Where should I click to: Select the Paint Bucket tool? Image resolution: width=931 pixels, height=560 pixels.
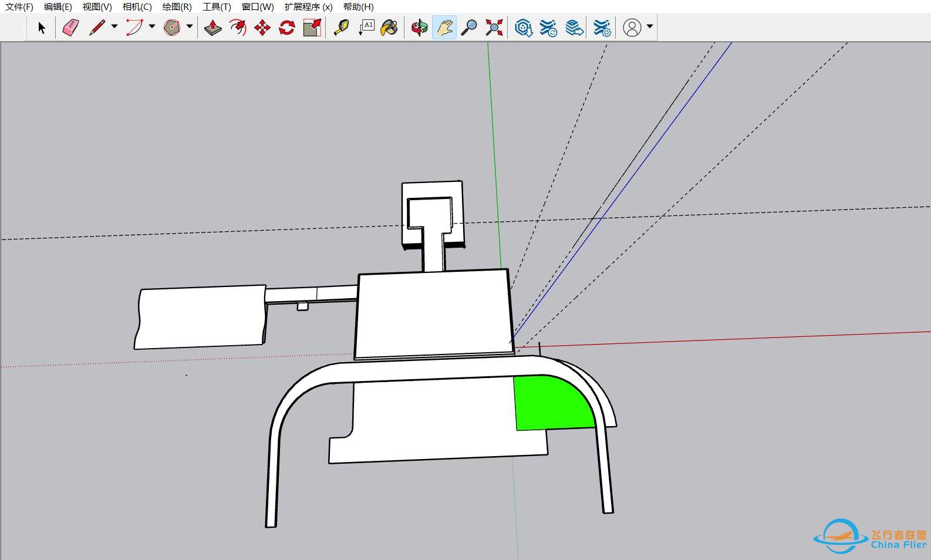coord(389,27)
